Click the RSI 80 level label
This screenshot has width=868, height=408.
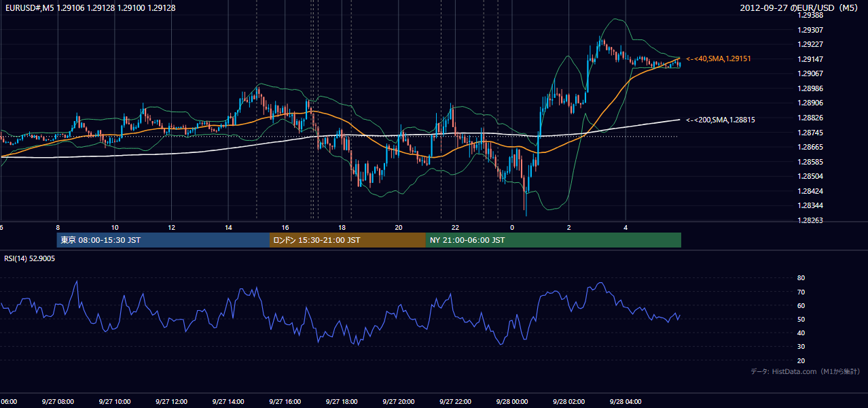coord(801,278)
